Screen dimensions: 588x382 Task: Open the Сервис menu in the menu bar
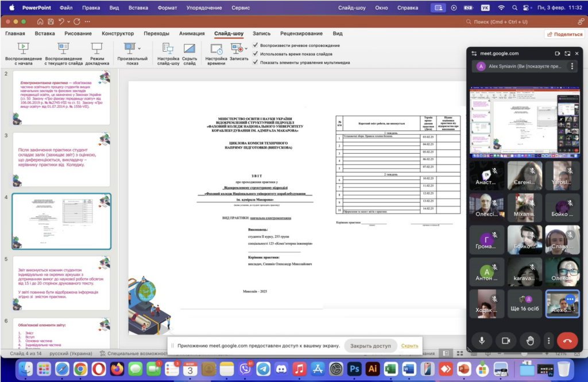[241, 7]
